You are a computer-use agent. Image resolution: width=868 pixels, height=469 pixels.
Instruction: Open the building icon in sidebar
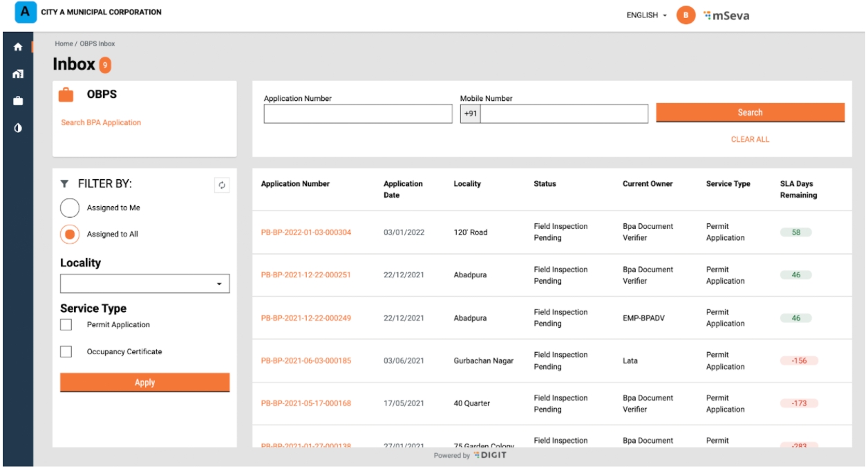tap(18, 74)
